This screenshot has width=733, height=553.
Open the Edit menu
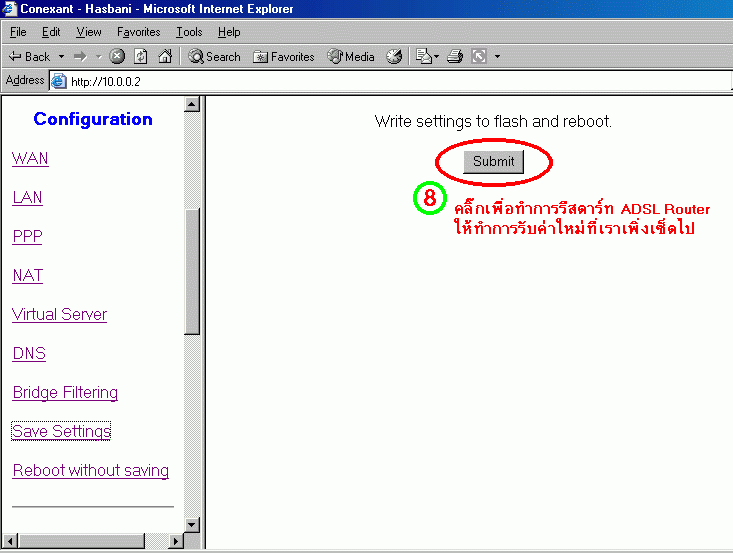[51, 32]
